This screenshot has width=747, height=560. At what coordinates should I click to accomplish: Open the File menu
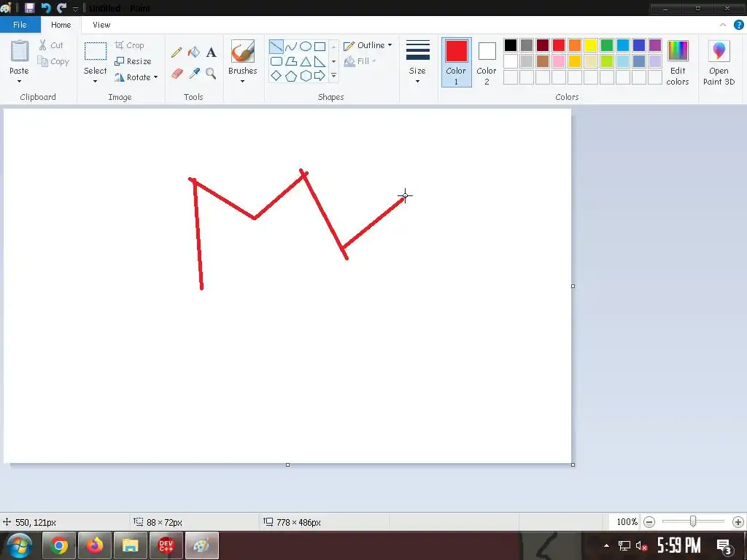[20, 25]
